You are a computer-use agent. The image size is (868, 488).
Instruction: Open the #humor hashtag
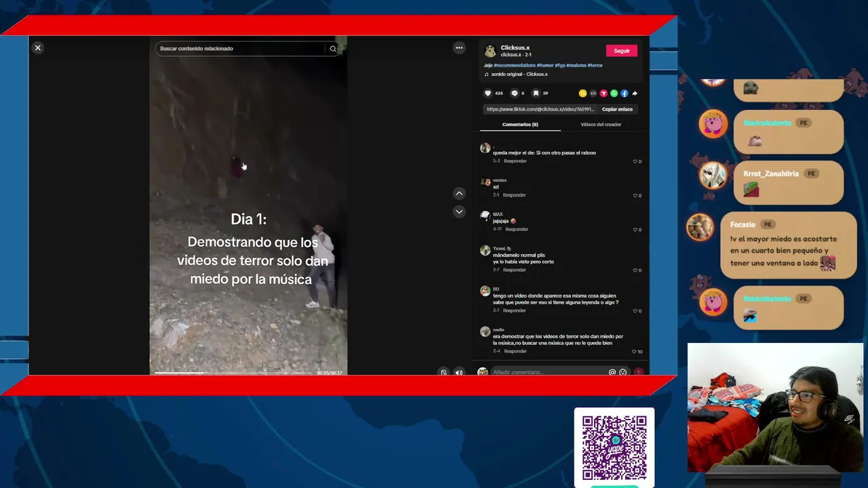tap(545, 66)
